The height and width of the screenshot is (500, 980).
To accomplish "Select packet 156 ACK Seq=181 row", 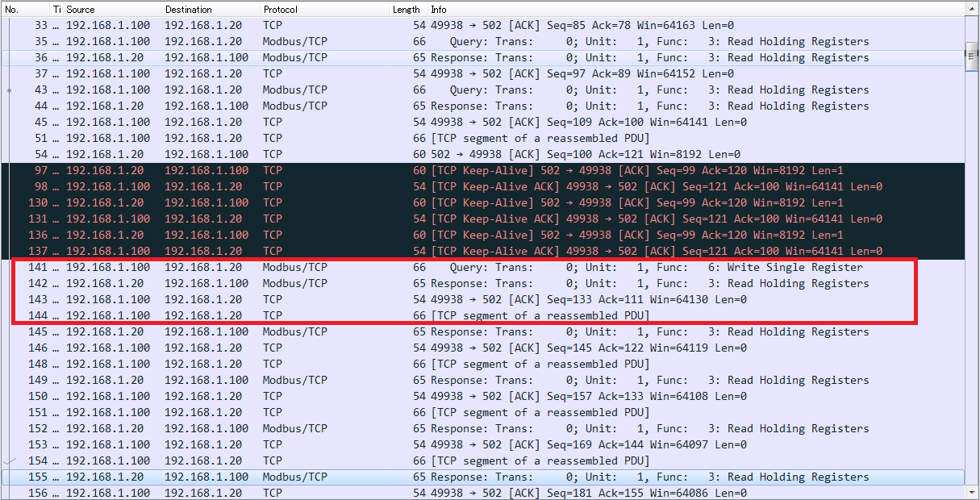I will (x=482, y=493).
